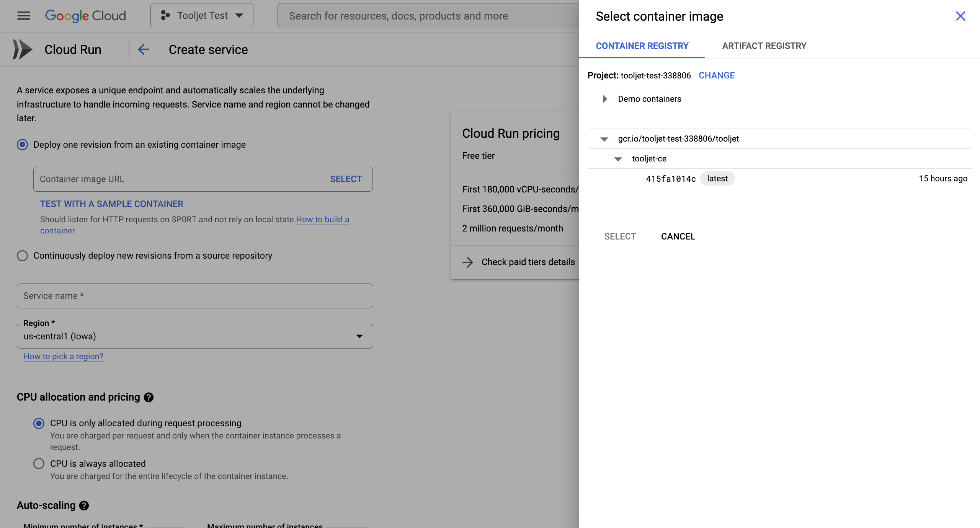The height and width of the screenshot is (528, 980).
Task: Switch to the CONTAINER REGISTRY tab
Action: (642, 46)
